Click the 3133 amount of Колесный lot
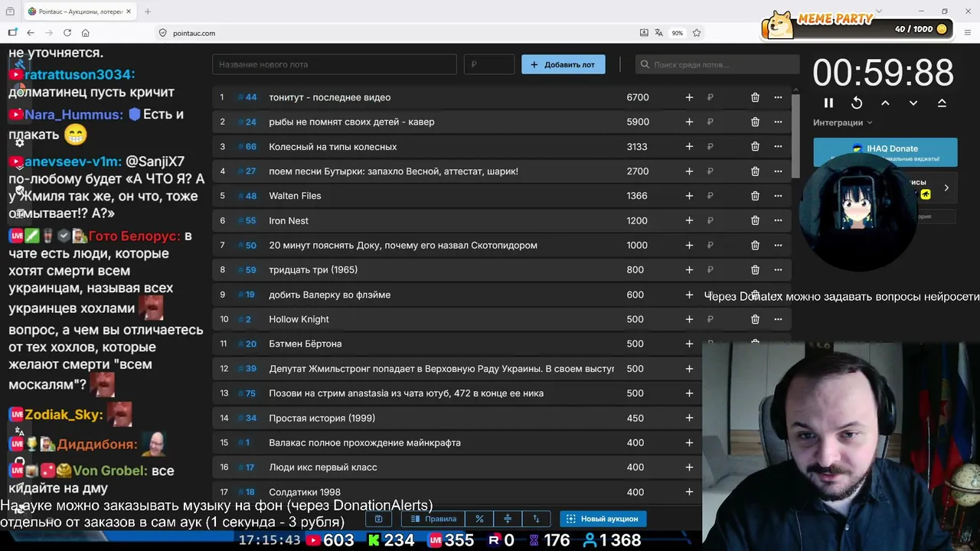The width and height of the screenshot is (980, 551). coord(637,146)
